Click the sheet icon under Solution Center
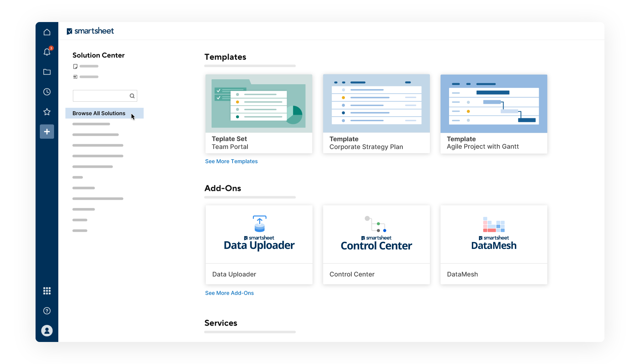Screen dimensions: 640x364 75,66
